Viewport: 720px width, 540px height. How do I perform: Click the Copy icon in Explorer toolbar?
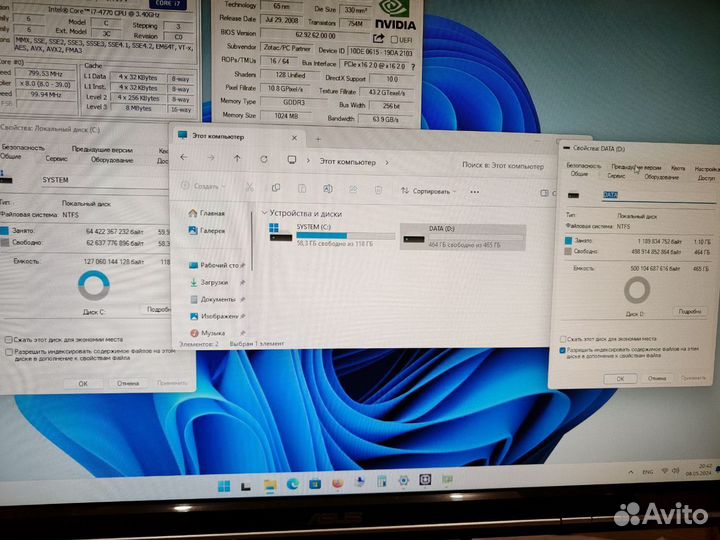click(x=276, y=187)
